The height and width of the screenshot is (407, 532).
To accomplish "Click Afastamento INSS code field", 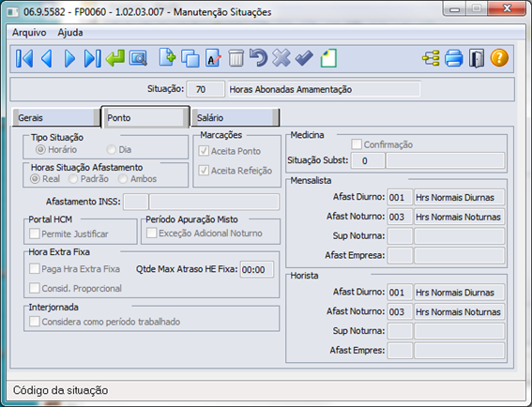I will [136, 202].
